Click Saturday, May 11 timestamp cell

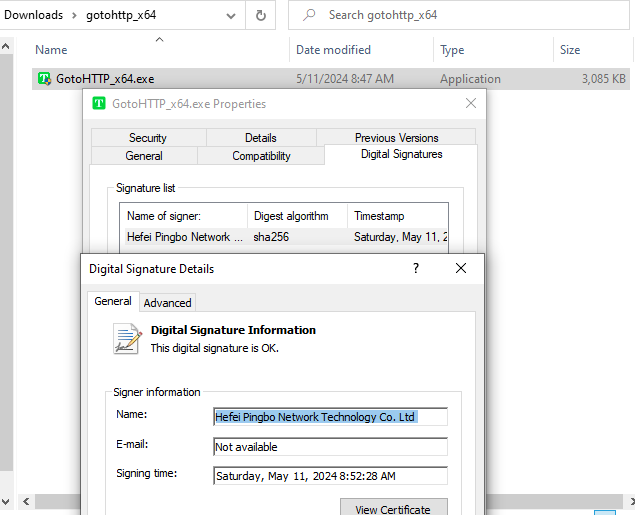(x=400, y=236)
